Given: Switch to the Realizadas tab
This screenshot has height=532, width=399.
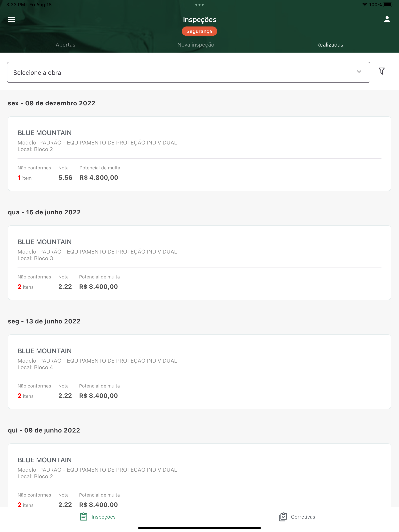Looking at the screenshot, I should (x=329, y=45).
